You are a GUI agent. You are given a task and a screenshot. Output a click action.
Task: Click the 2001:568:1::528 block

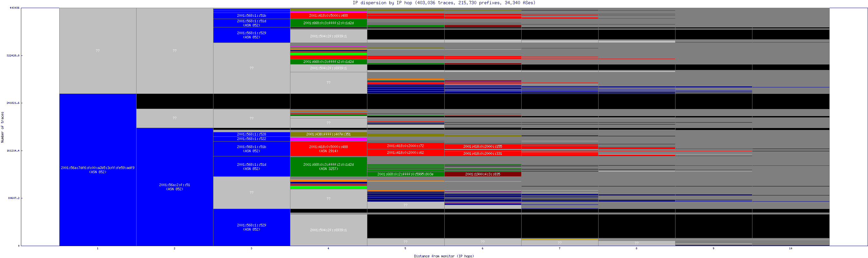251,134
